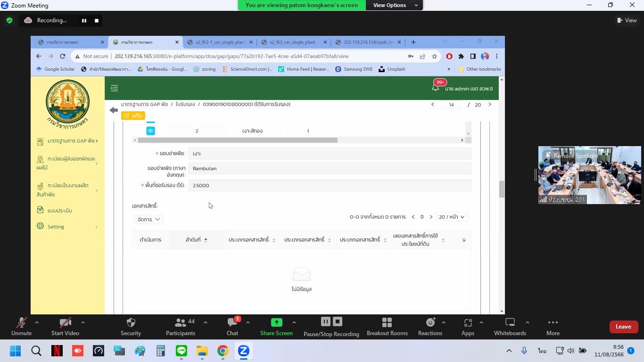This screenshot has height=362, width=644.
Task: Click yellow แก้ไข edit button
Action: [x=133, y=115]
